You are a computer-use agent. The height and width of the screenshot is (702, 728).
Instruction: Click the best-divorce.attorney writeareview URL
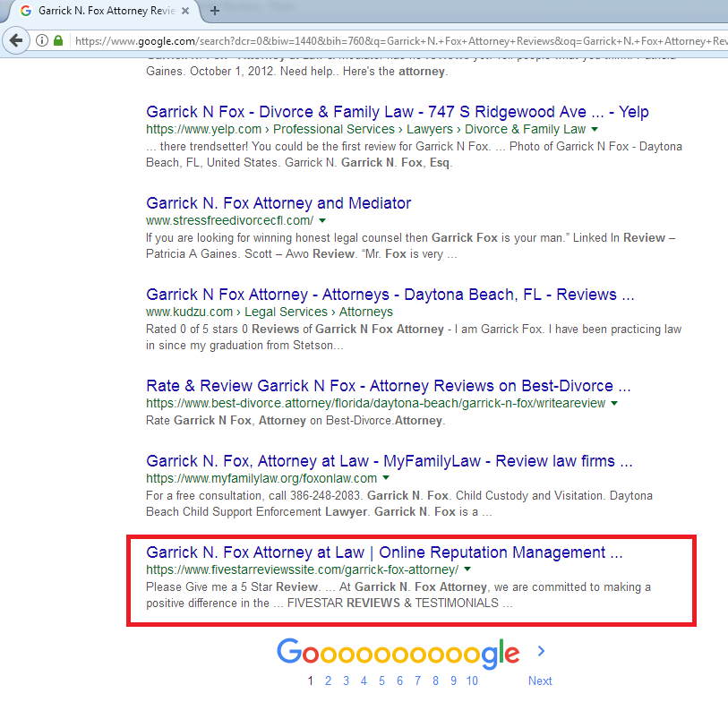375,403
